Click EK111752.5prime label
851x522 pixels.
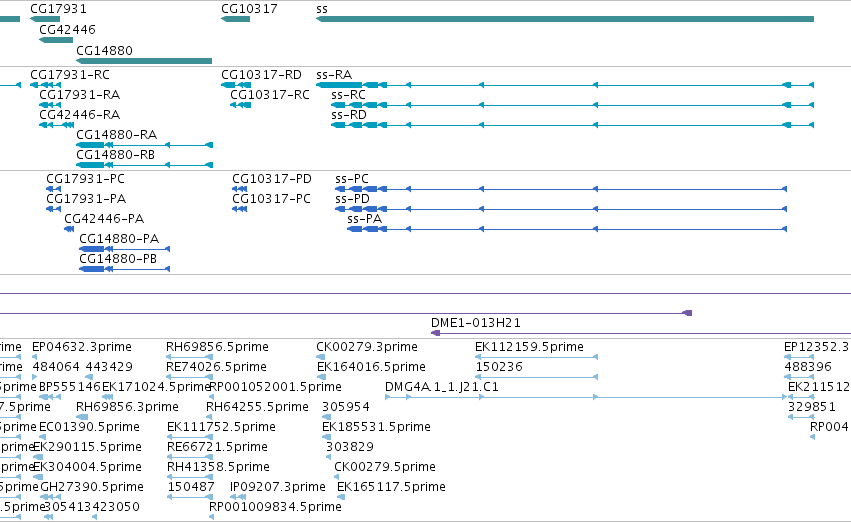(221, 427)
